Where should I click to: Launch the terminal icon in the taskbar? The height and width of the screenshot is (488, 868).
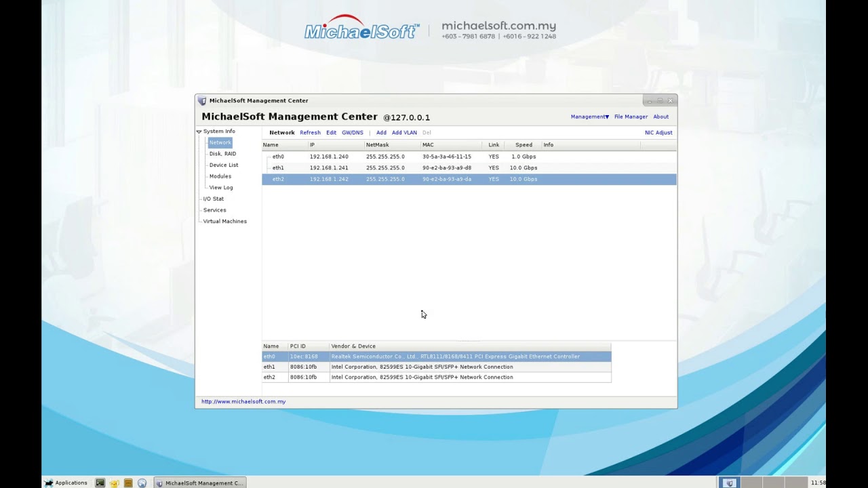[x=100, y=483]
